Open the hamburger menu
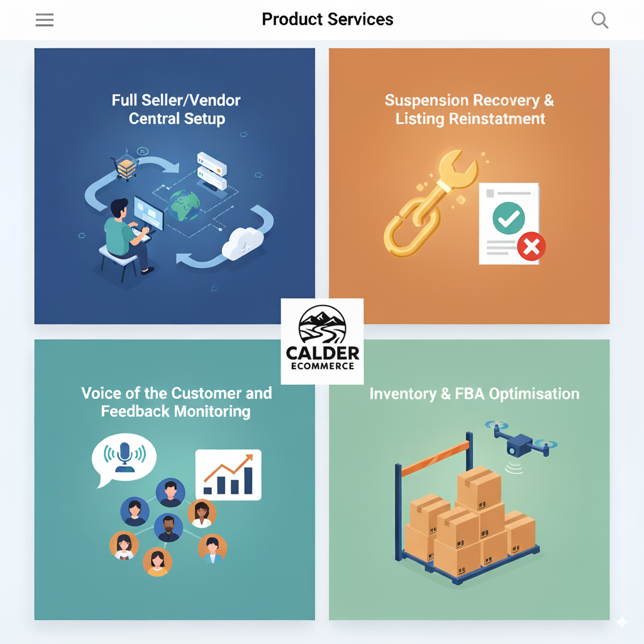This screenshot has height=644, width=644. (x=45, y=20)
